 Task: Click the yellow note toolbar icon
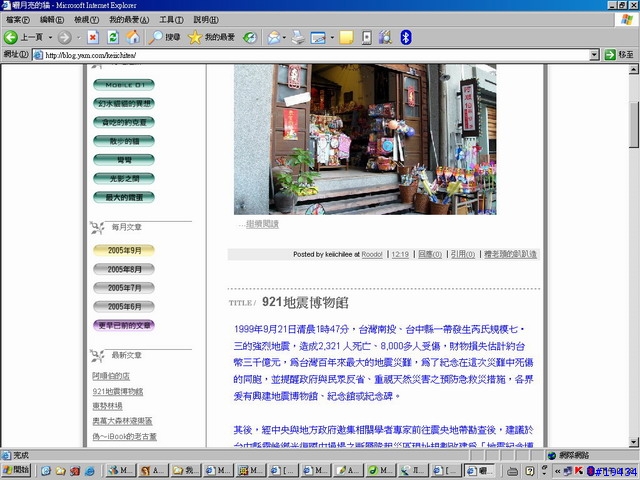tap(347, 38)
